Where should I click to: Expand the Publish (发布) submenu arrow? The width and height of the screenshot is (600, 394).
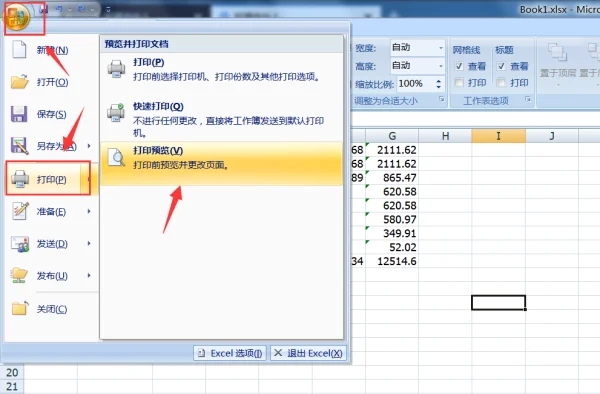(89, 275)
